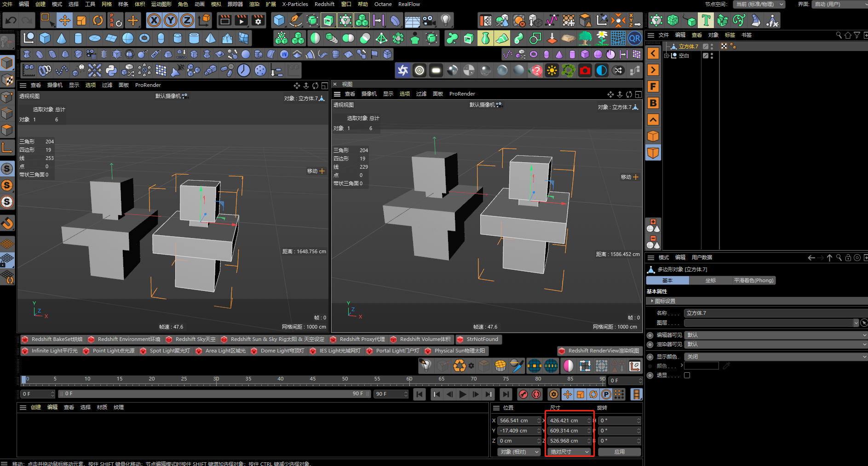Toggle visibility dots for 空白 object
The width and height of the screenshot is (868, 466).
[712, 56]
